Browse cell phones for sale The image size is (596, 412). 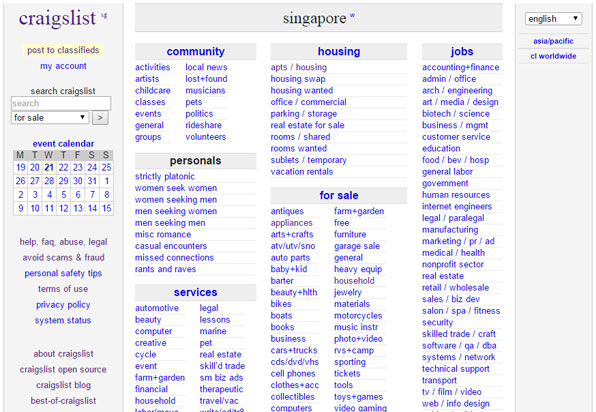293,374
